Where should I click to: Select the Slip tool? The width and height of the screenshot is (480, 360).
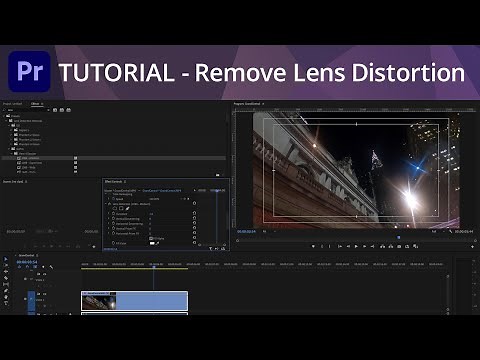click(6, 284)
